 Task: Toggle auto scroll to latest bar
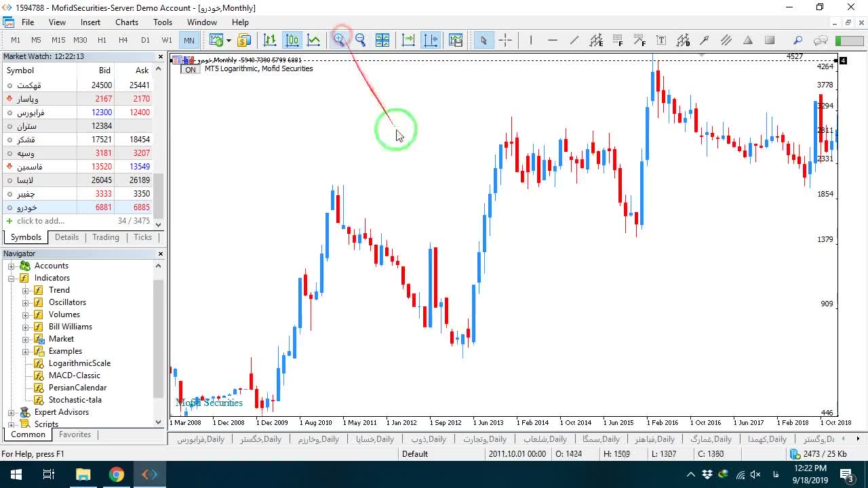pos(408,40)
